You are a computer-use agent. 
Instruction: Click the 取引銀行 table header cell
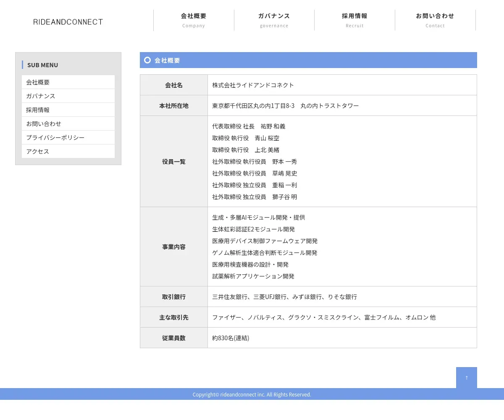click(174, 297)
